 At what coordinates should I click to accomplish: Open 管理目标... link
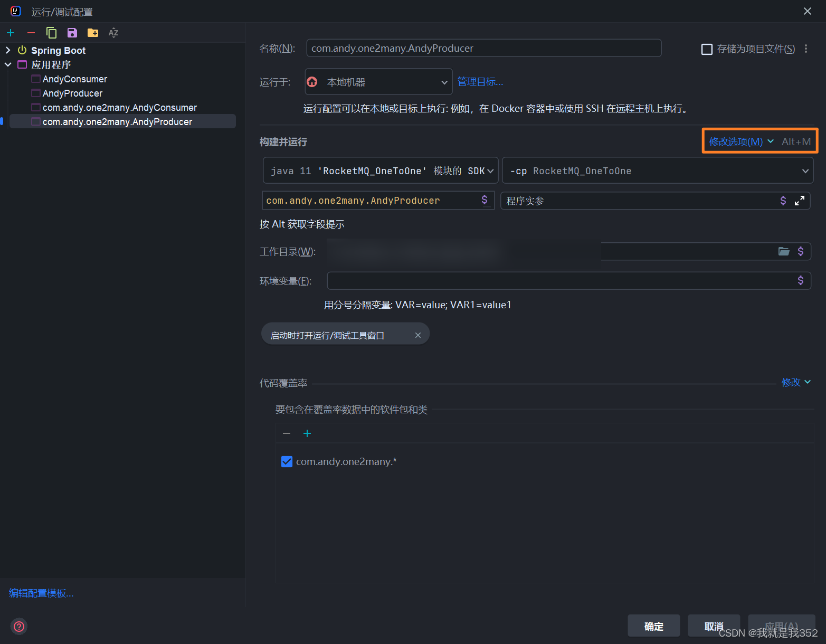coord(480,82)
